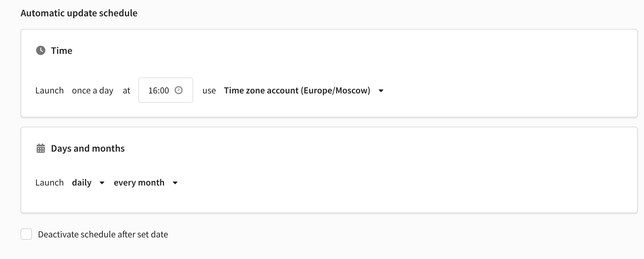Click the word at before the time field
The height and width of the screenshot is (259, 644).
click(126, 90)
